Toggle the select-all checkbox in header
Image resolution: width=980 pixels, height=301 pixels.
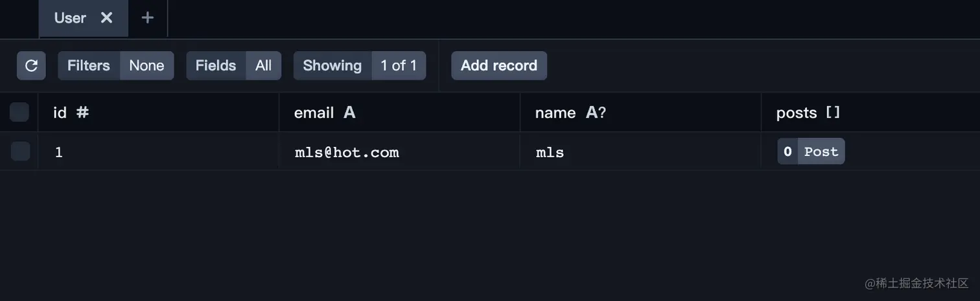tap(19, 113)
